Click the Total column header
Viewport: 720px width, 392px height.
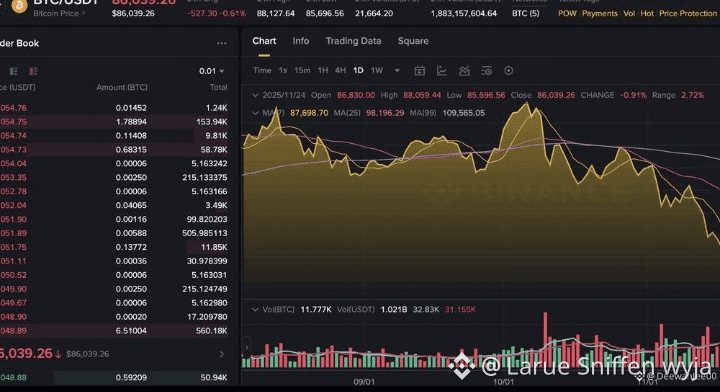click(x=219, y=87)
